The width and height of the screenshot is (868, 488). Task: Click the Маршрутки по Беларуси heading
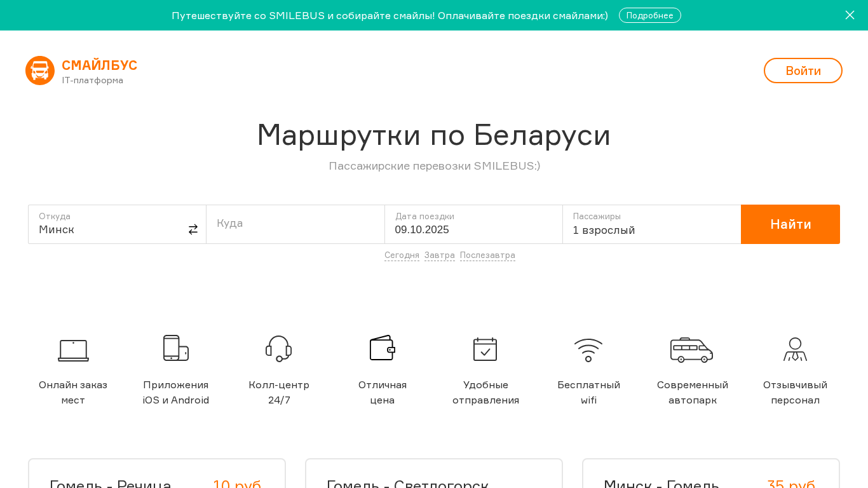click(434, 135)
